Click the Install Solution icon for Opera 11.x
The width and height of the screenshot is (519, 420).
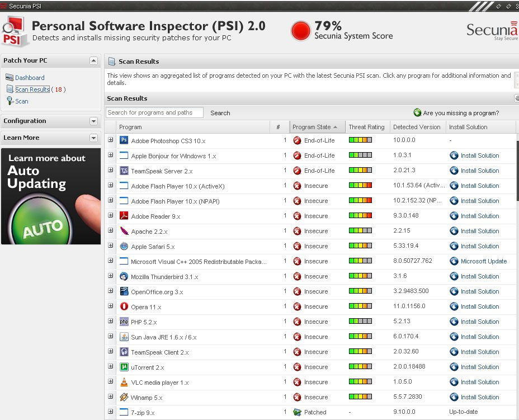(454, 306)
